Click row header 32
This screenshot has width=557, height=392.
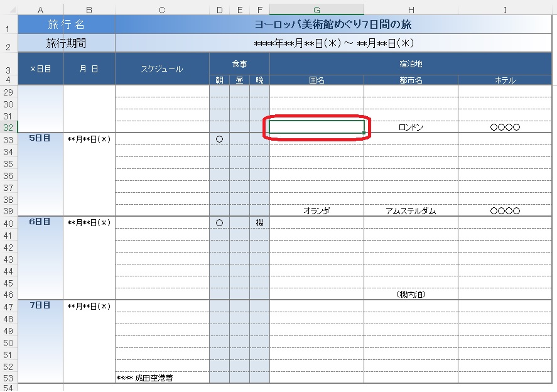point(8,127)
